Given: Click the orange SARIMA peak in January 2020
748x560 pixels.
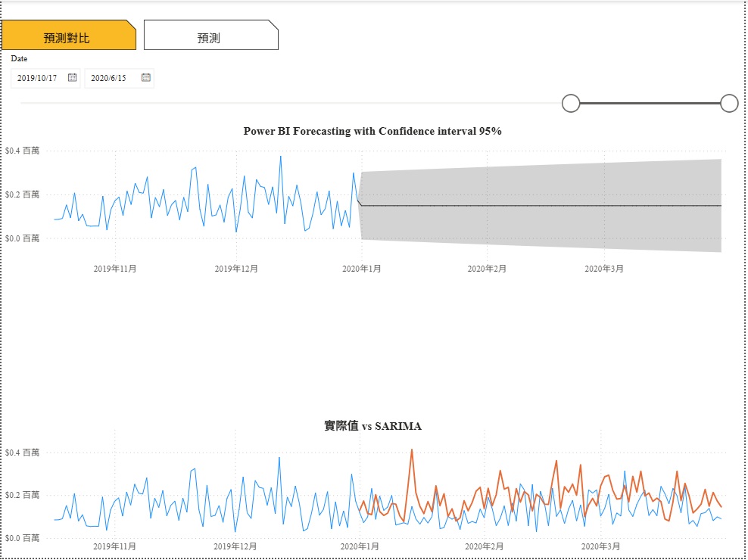Looking at the screenshot, I should pyautogui.click(x=412, y=450).
